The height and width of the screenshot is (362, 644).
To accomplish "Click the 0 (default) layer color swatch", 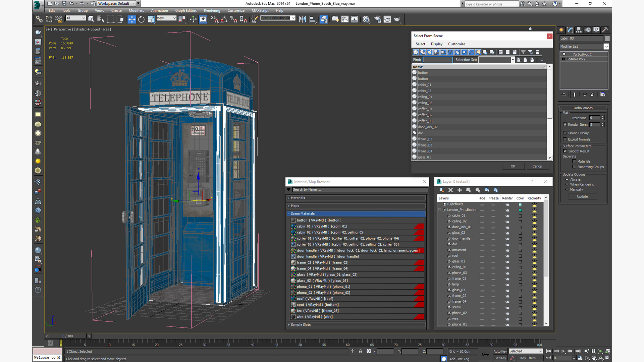I will point(520,204).
